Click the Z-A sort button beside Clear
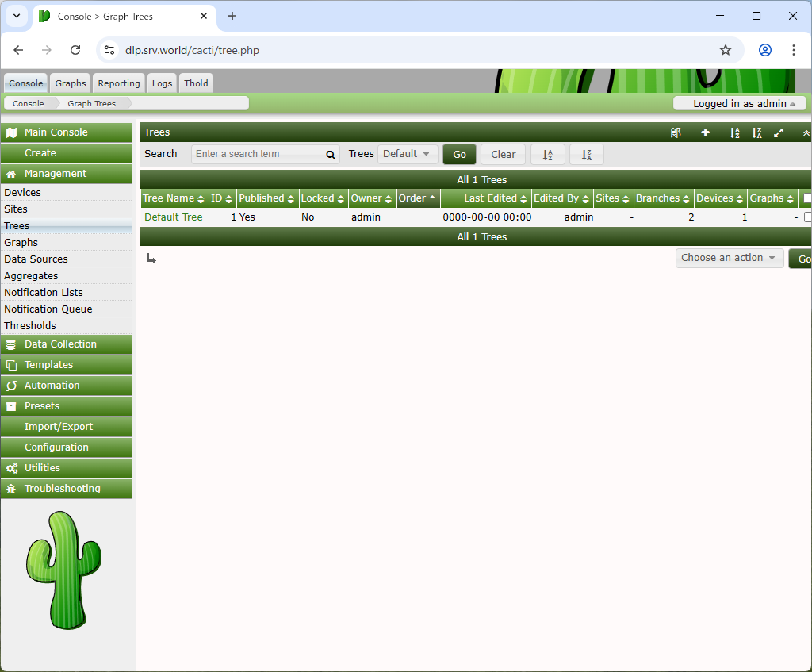 586,155
